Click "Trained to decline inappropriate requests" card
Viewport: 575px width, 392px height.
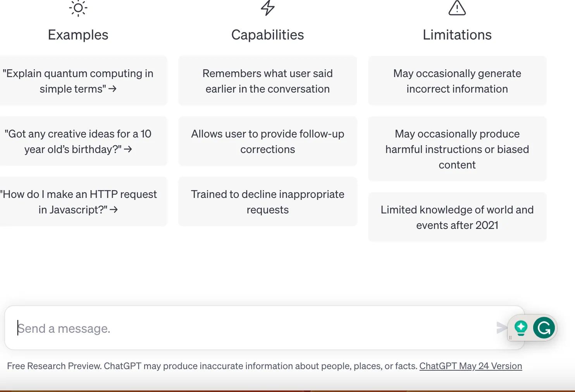pyautogui.click(x=267, y=202)
